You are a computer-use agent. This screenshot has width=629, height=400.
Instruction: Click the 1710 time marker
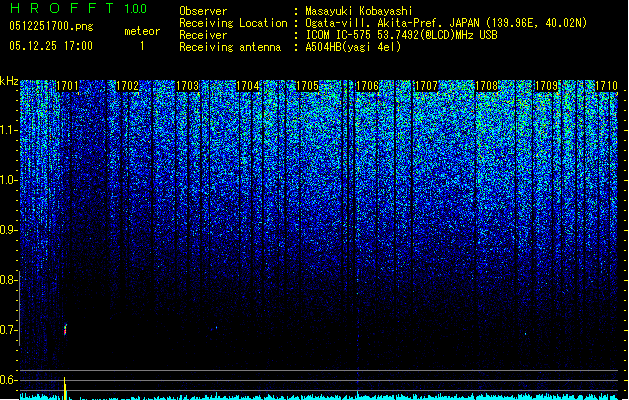pyautogui.click(x=606, y=86)
